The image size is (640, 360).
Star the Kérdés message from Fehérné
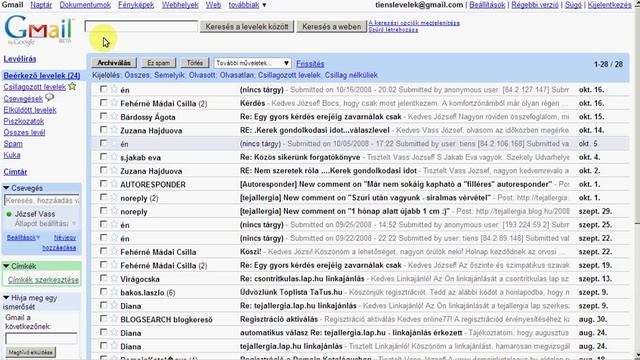[x=114, y=103]
